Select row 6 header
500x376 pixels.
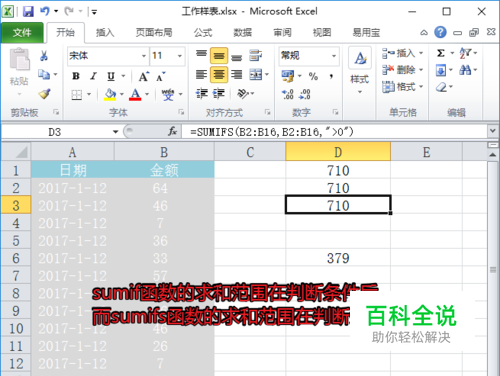click(16, 258)
